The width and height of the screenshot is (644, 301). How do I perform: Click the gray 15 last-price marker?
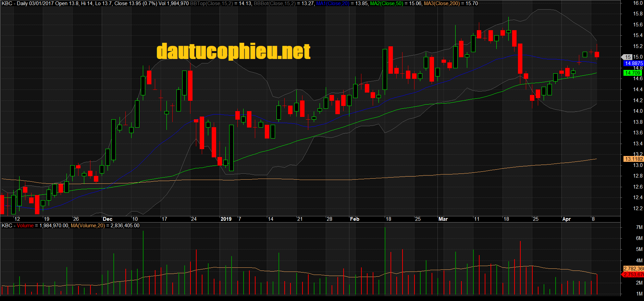[627, 57]
